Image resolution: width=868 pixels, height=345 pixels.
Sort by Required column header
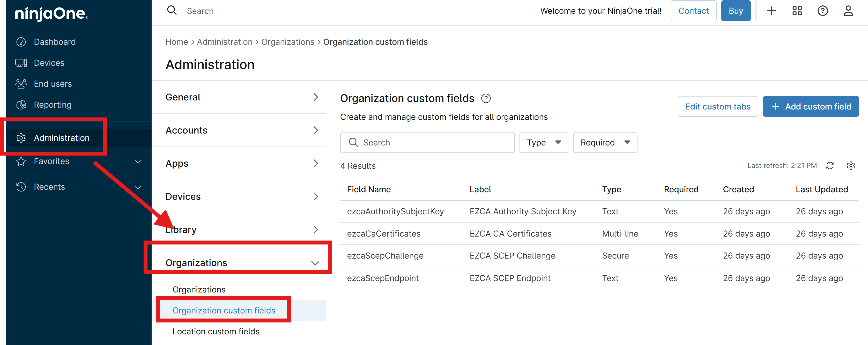(681, 189)
